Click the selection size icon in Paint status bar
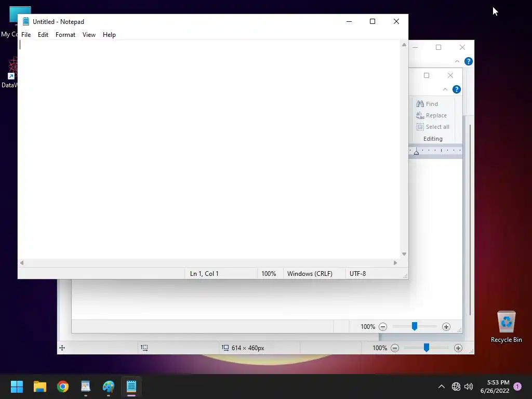The height and width of the screenshot is (399, 532). 144,348
